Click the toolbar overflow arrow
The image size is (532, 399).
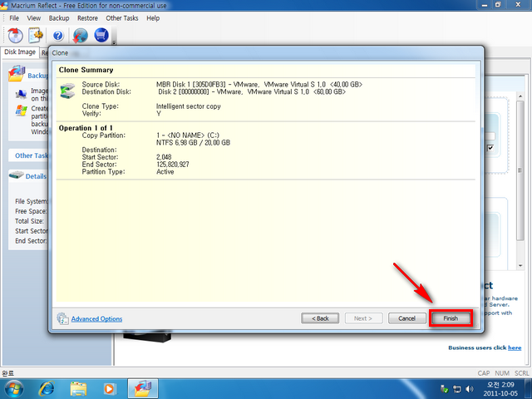(x=115, y=42)
